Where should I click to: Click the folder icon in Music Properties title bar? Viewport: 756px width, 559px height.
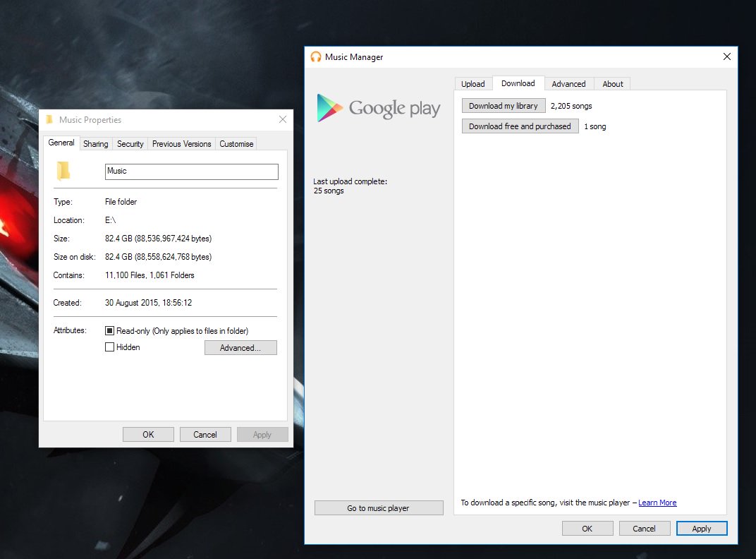click(49, 119)
